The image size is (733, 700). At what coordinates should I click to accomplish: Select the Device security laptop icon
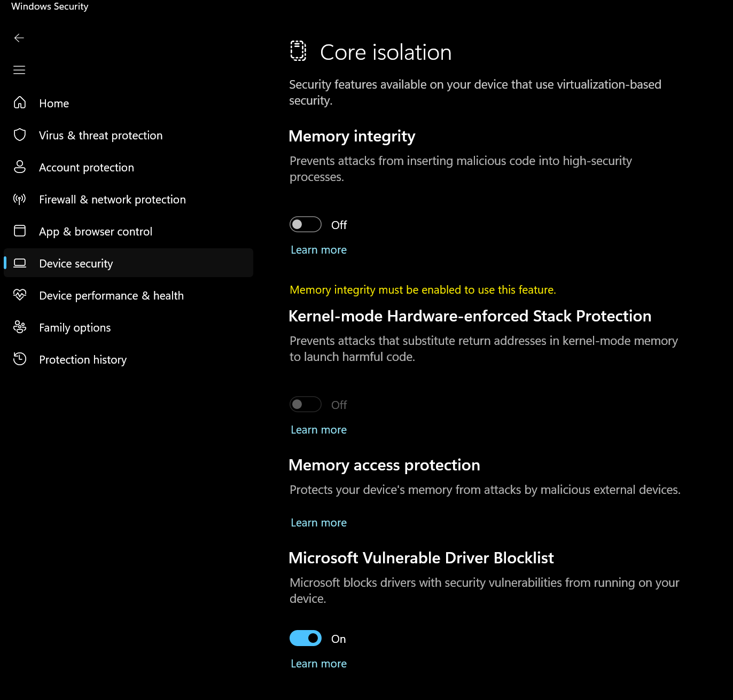[x=20, y=263]
